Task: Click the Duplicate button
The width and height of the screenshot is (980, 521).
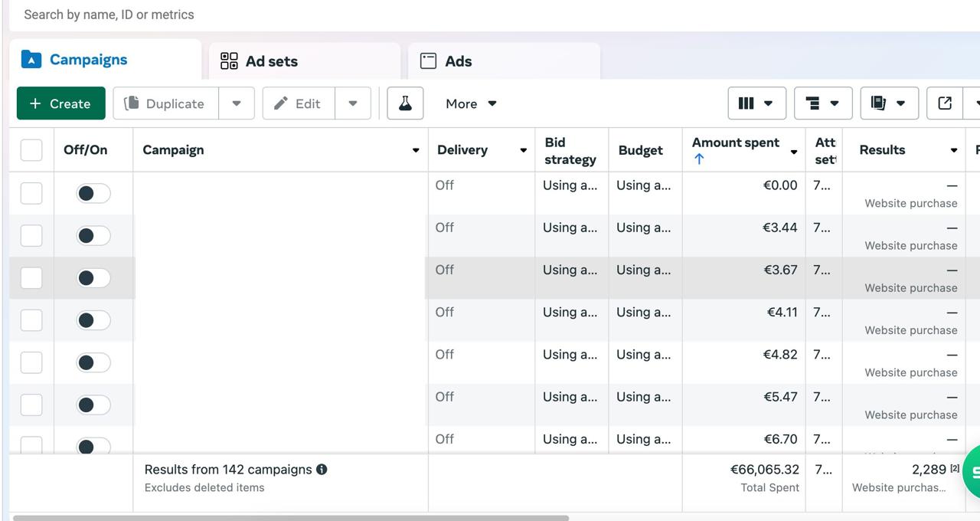Action: 165,103
